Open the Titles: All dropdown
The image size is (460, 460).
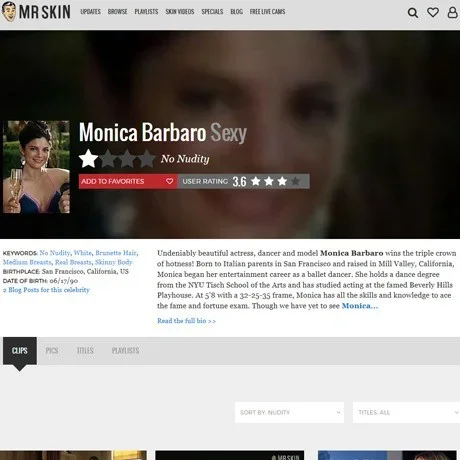(406, 412)
